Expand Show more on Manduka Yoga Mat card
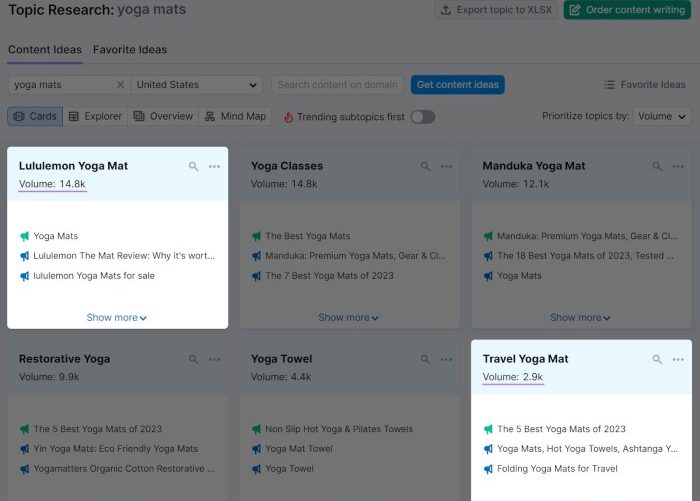Viewport: 700px width, 501px height. pos(580,317)
